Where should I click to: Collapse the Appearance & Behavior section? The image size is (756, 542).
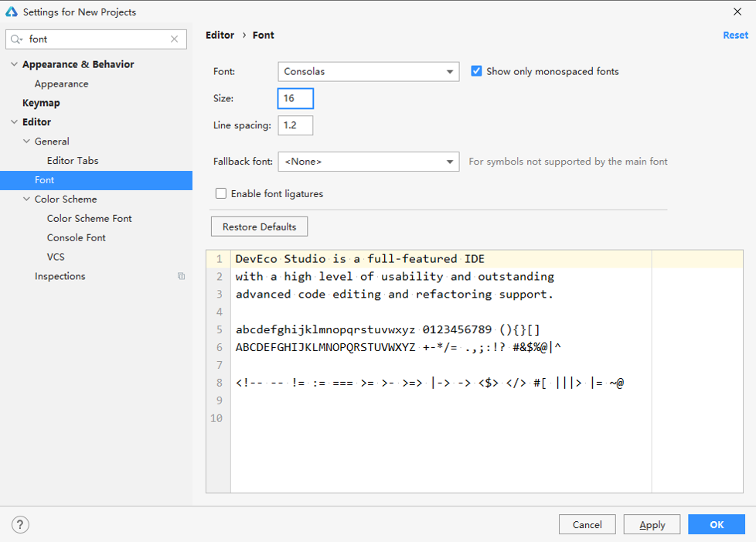[x=14, y=64]
